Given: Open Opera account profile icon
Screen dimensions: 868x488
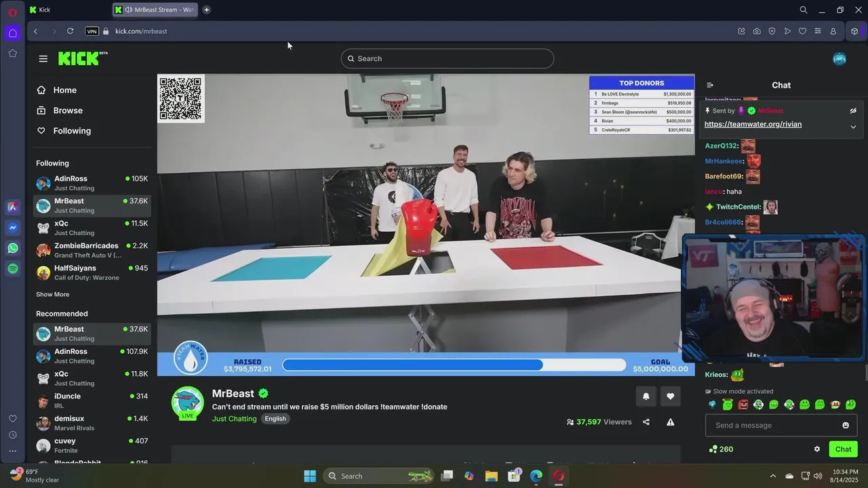Looking at the screenshot, I should coord(833,31).
